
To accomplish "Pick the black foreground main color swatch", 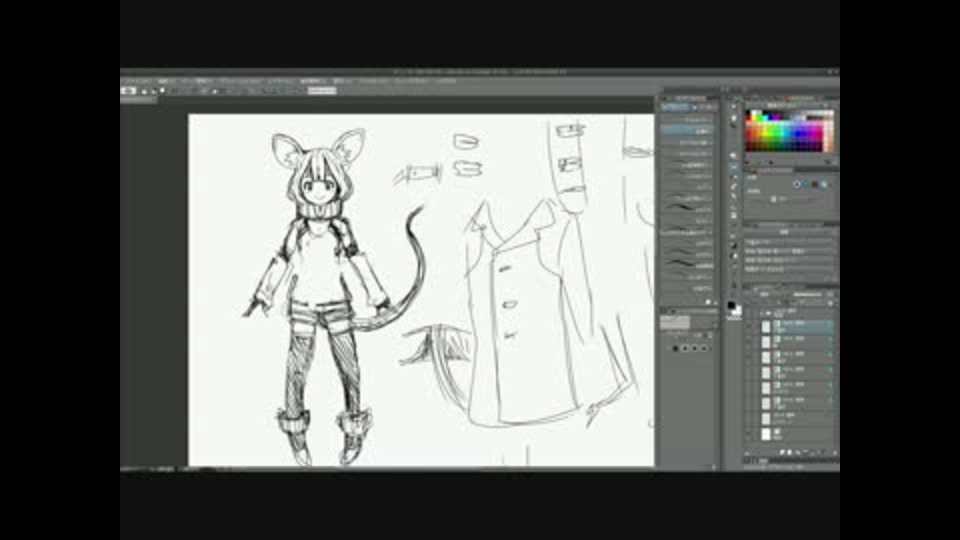I will (x=732, y=306).
